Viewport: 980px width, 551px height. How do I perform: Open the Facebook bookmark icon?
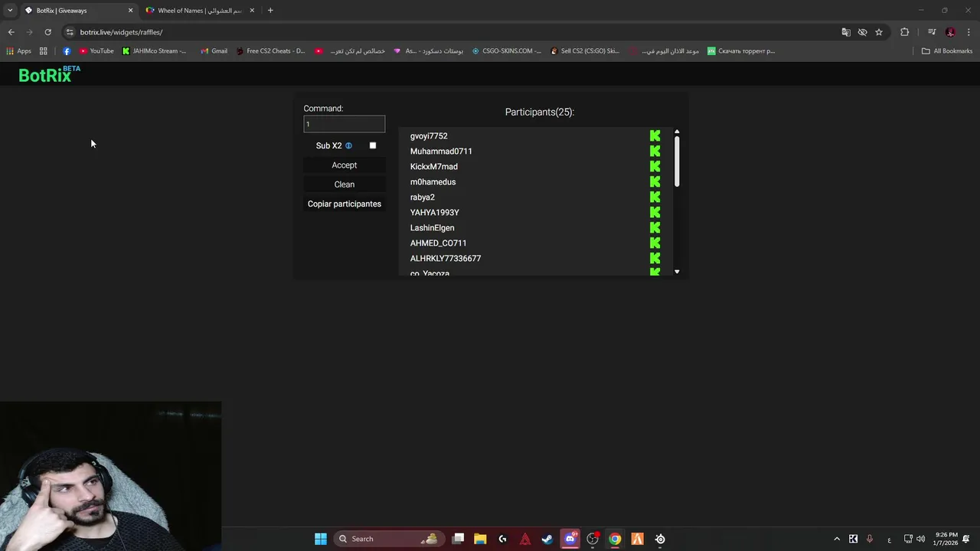click(67, 51)
